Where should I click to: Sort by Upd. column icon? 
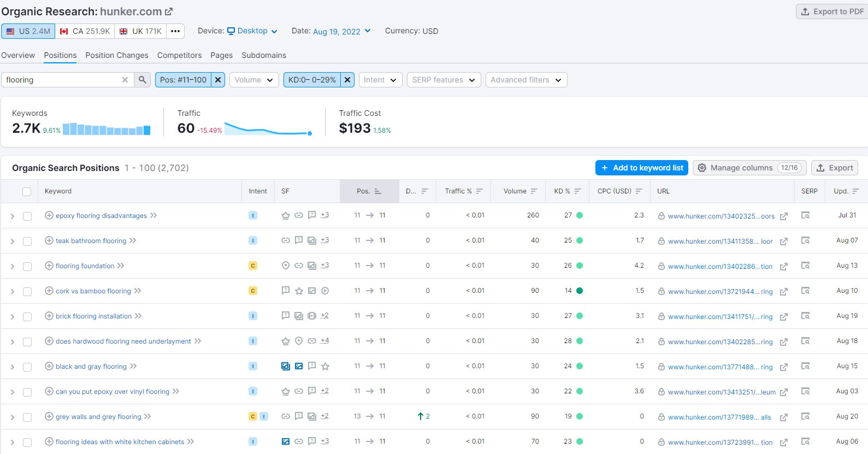[x=856, y=191]
